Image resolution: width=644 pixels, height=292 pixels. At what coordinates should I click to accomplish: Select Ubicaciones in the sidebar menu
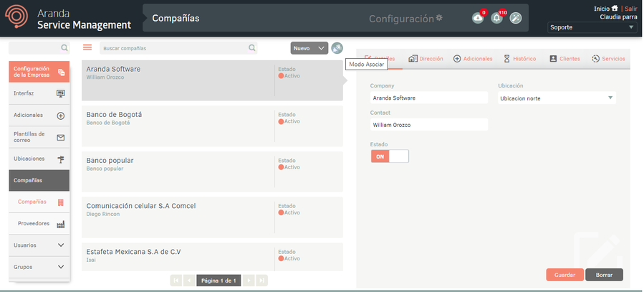click(39, 159)
